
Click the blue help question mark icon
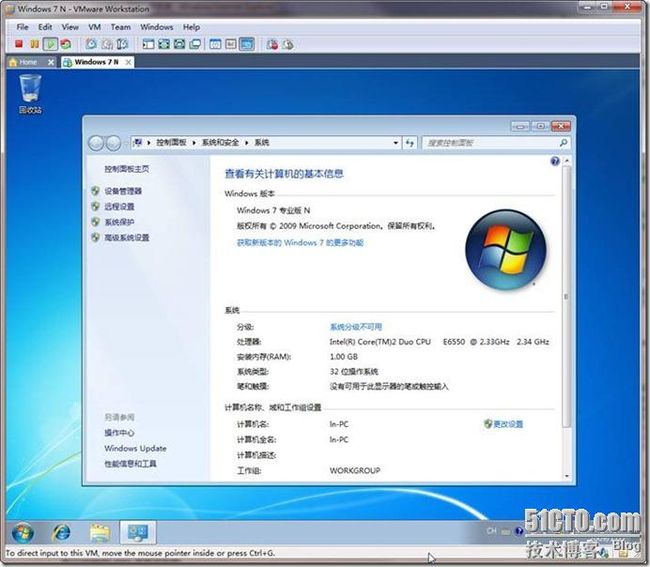click(x=555, y=161)
